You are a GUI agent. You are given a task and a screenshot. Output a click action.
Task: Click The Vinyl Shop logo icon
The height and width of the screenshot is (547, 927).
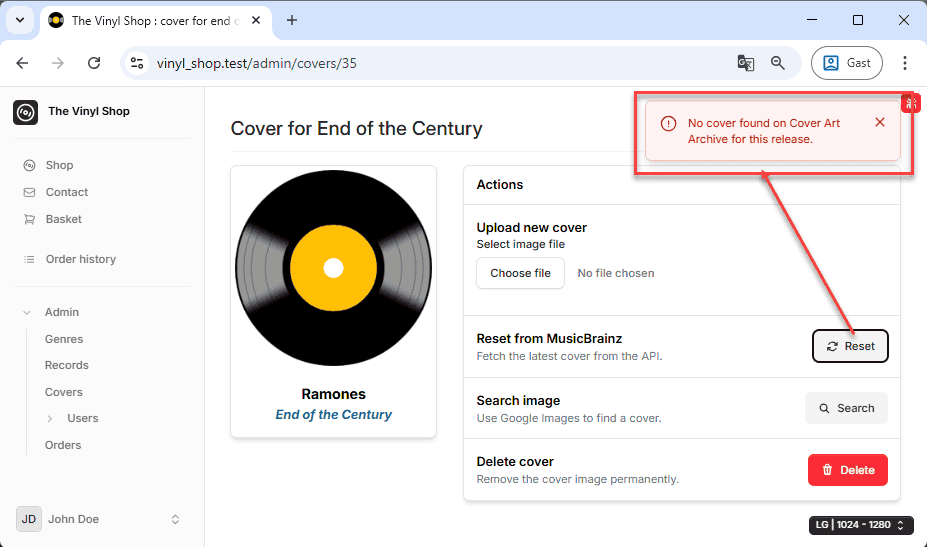click(x=25, y=112)
